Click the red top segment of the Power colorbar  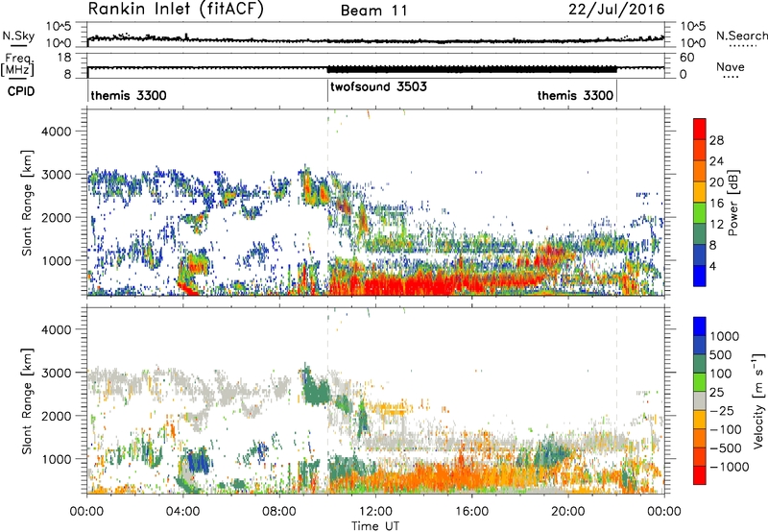[700, 129]
